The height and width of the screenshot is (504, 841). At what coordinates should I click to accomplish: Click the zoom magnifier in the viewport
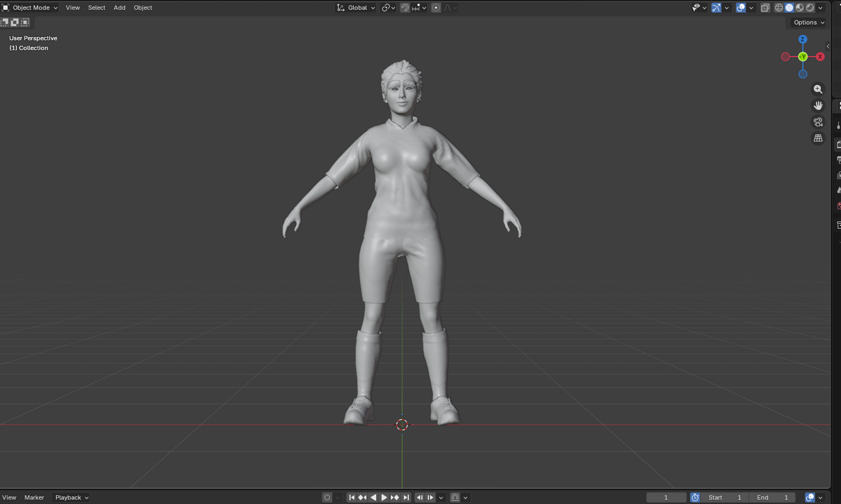tap(818, 89)
